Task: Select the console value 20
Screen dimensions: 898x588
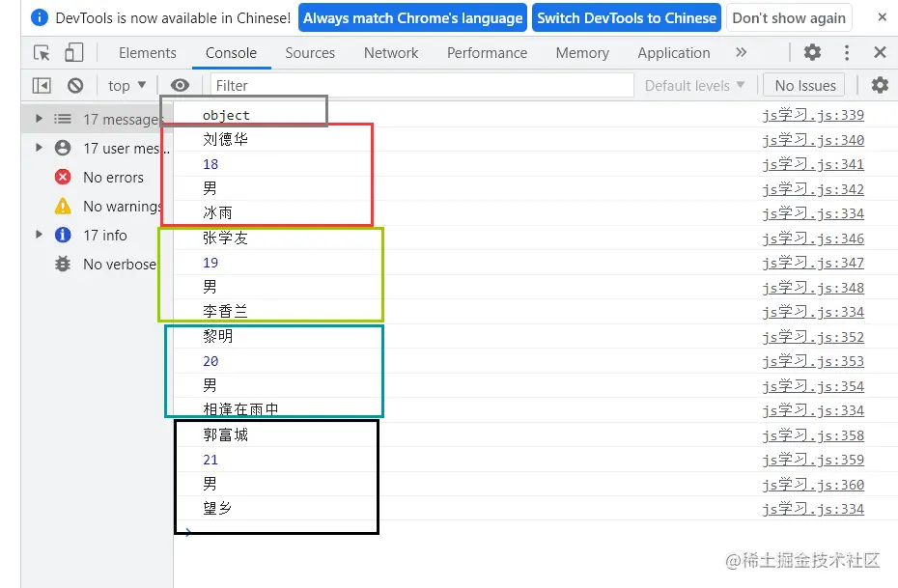Action: pos(210,361)
